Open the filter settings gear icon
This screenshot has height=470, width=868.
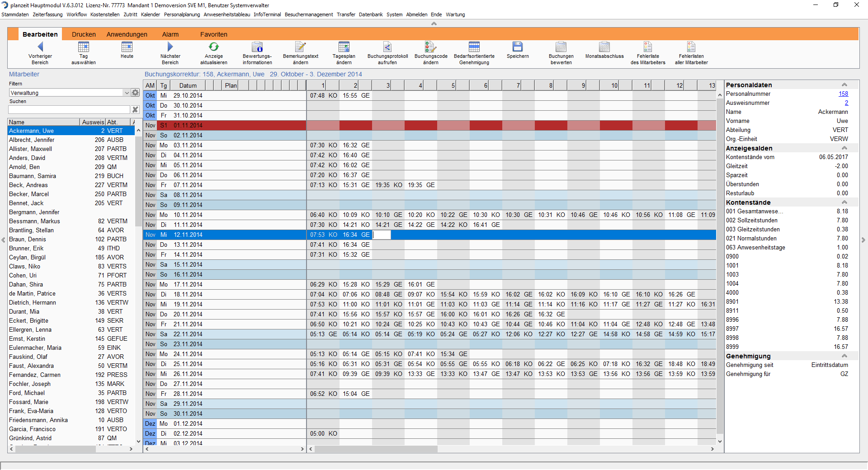(x=135, y=93)
